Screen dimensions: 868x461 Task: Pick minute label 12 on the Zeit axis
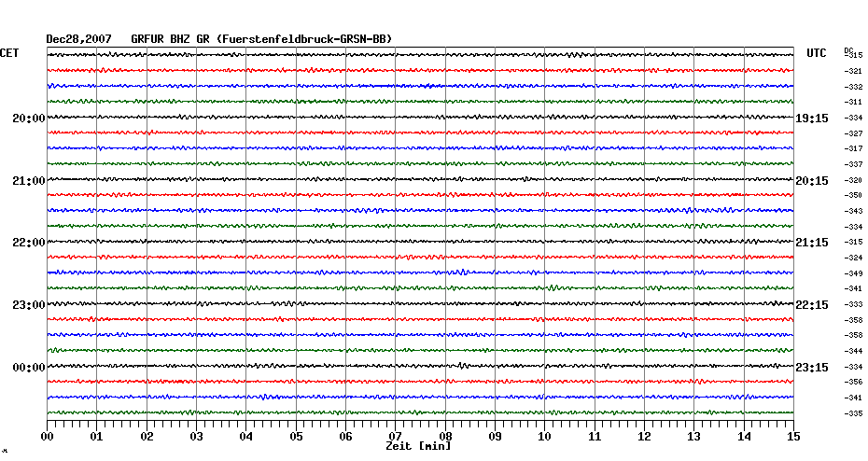(644, 437)
